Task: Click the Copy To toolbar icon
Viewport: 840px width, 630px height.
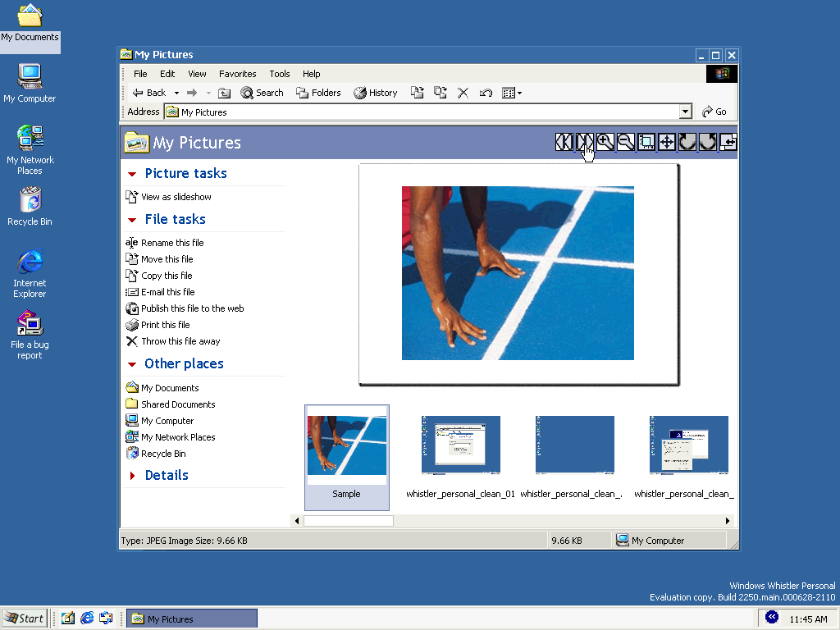Action: click(x=441, y=93)
